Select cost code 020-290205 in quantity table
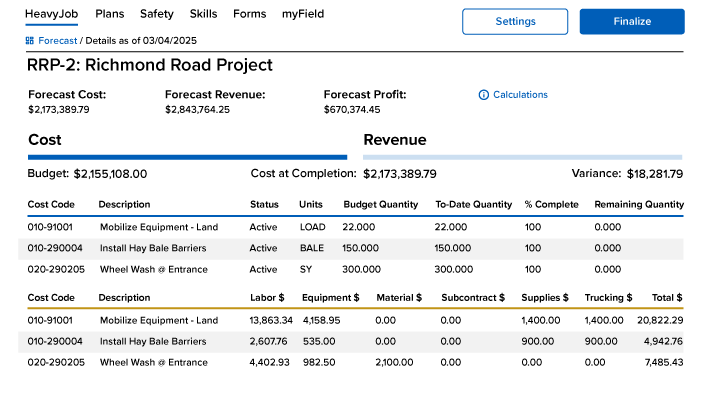 (x=56, y=269)
